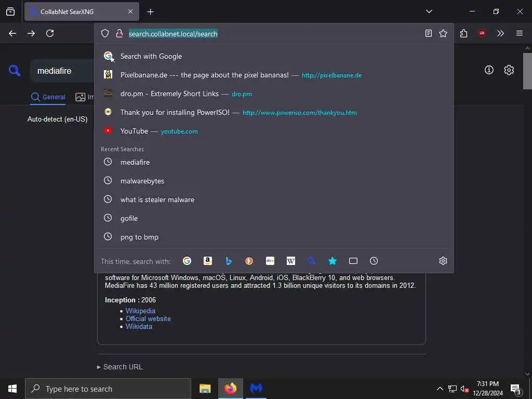Open dro.pm Extremely Short Links suggestion
Screen dimensions: 532x399
pyautogui.click(x=274, y=94)
